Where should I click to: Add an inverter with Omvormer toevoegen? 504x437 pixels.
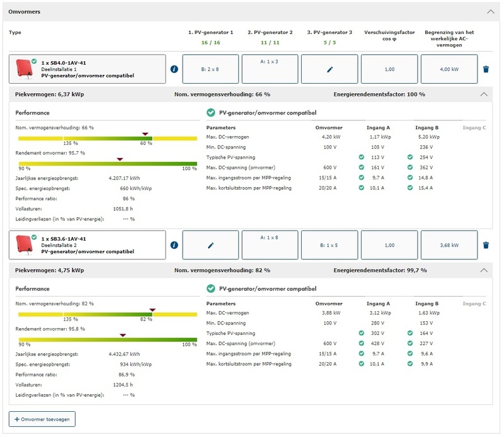[42, 419]
